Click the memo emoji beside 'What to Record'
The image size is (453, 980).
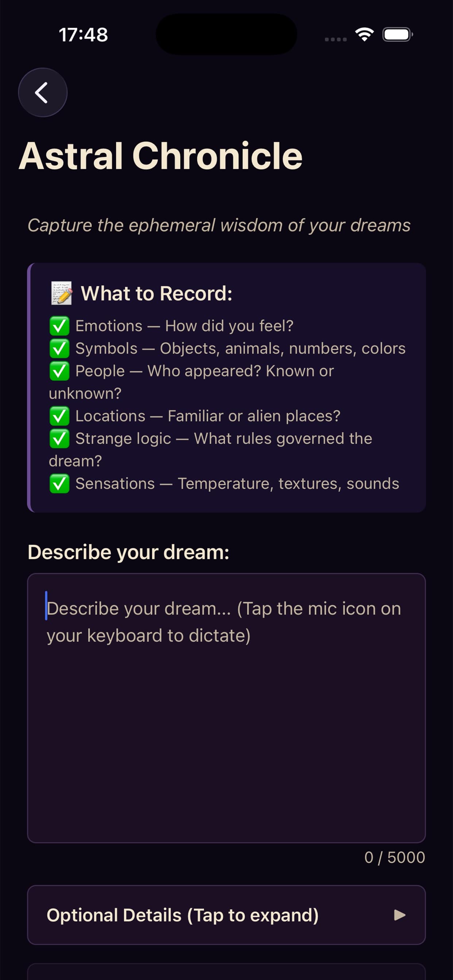[x=61, y=293]
